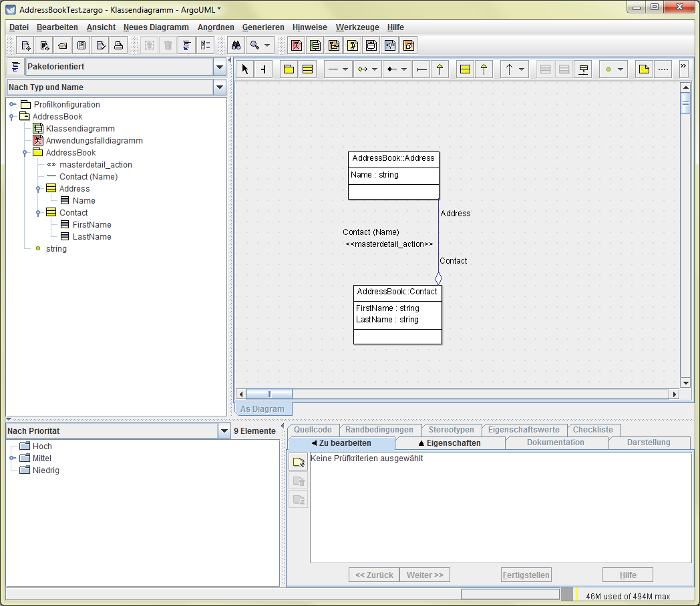Pick the Broom alignment tool
Screen dimensions: 700x606
263,69
